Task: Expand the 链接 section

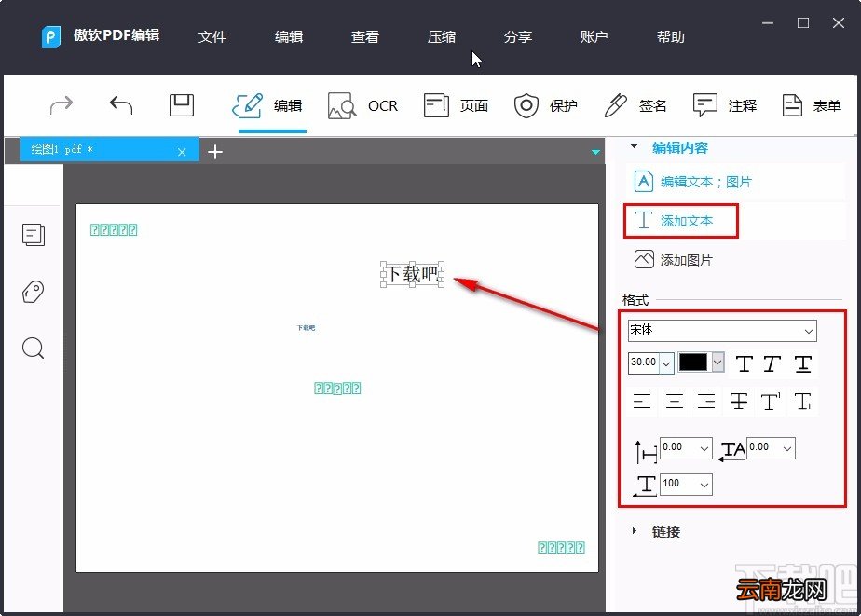Action: 635,531
